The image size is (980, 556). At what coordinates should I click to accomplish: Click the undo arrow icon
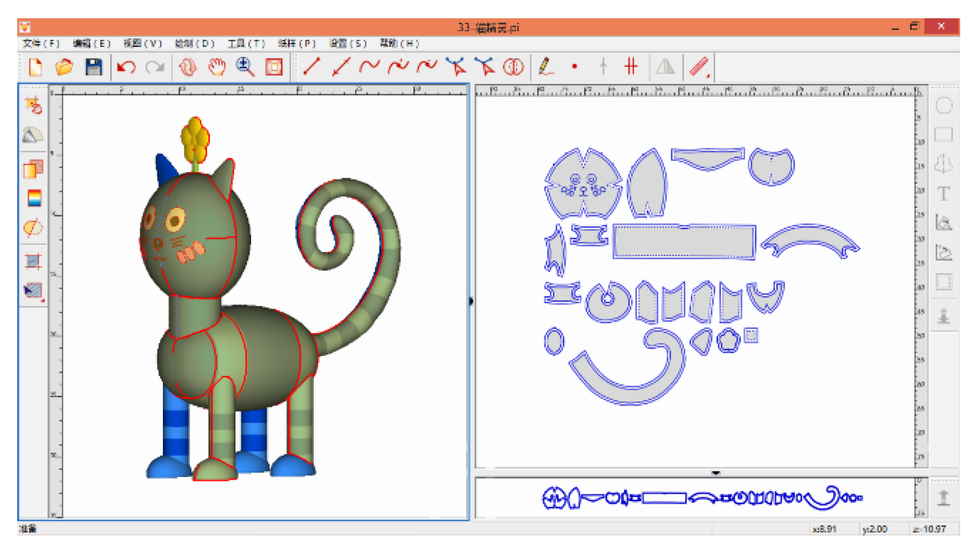pyautogui.click(x=126, y=67)
